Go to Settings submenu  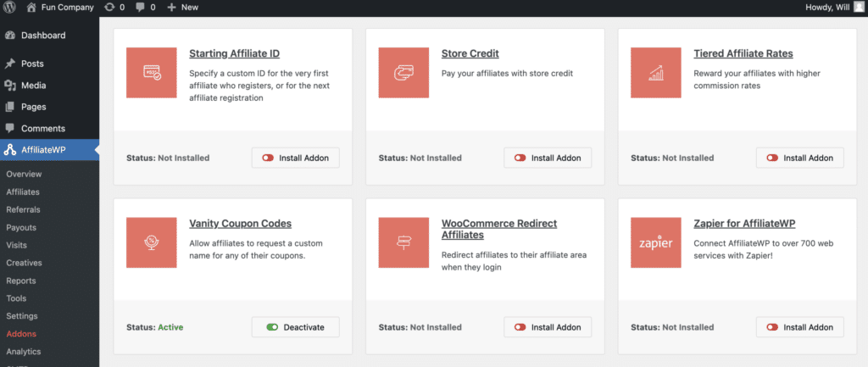[22, 316]
